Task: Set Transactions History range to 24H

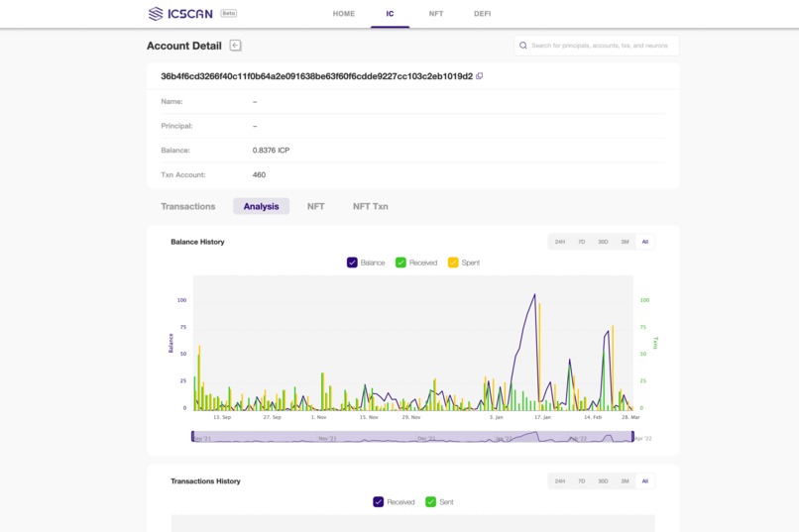Action: pyautogui.click(x=559, y=481)
